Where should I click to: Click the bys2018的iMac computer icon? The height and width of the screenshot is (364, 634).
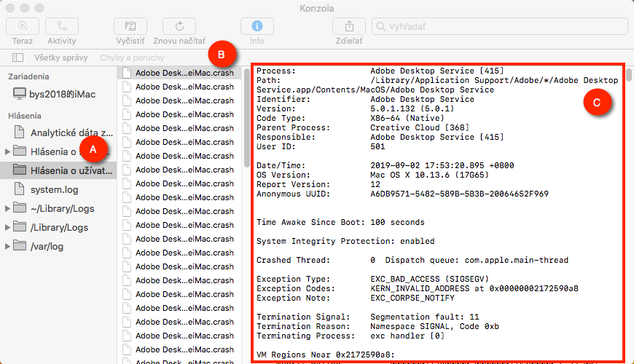coord(20,94)
